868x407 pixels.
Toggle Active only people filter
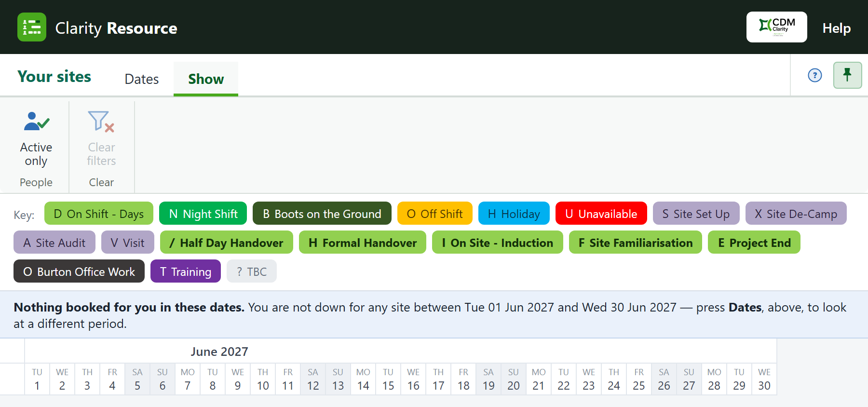click(36, 139)
